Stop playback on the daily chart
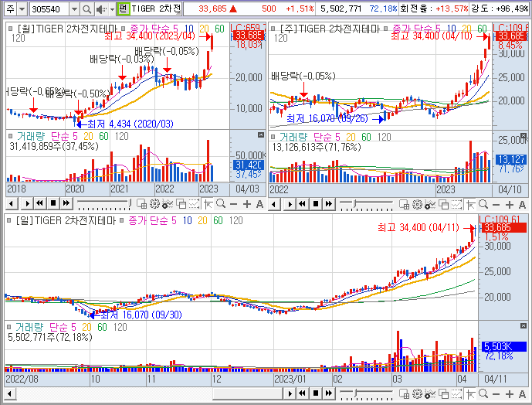 [x=316, y=393]
